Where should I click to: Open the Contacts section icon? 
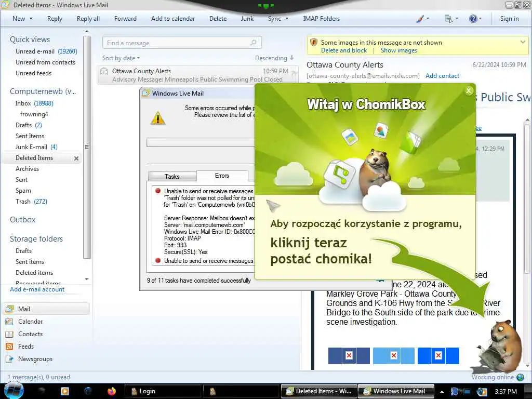[9, 334]
